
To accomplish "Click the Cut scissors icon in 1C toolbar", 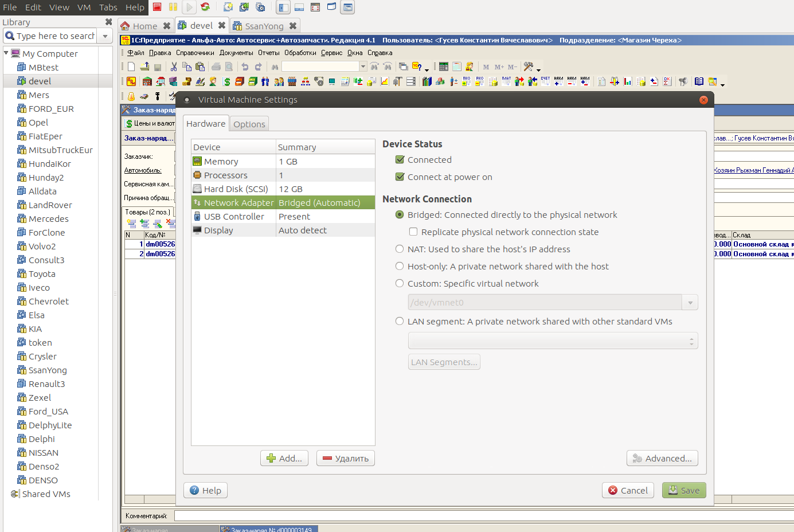I will pos(174,66).
